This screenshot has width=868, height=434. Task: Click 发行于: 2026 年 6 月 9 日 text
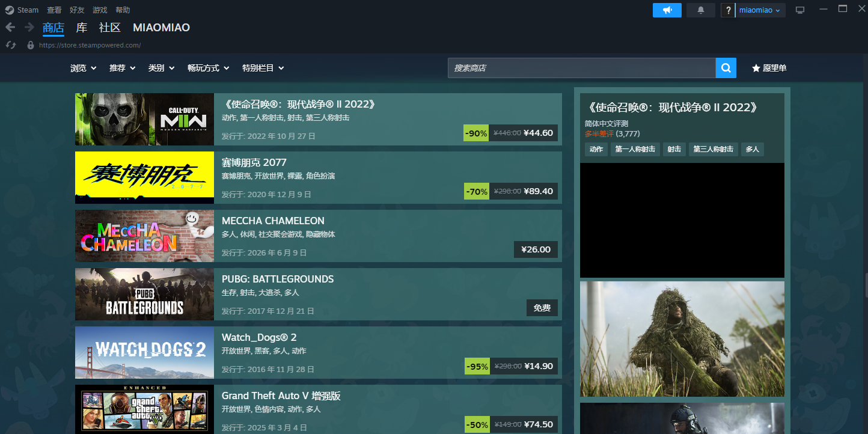tap(264, 252)
